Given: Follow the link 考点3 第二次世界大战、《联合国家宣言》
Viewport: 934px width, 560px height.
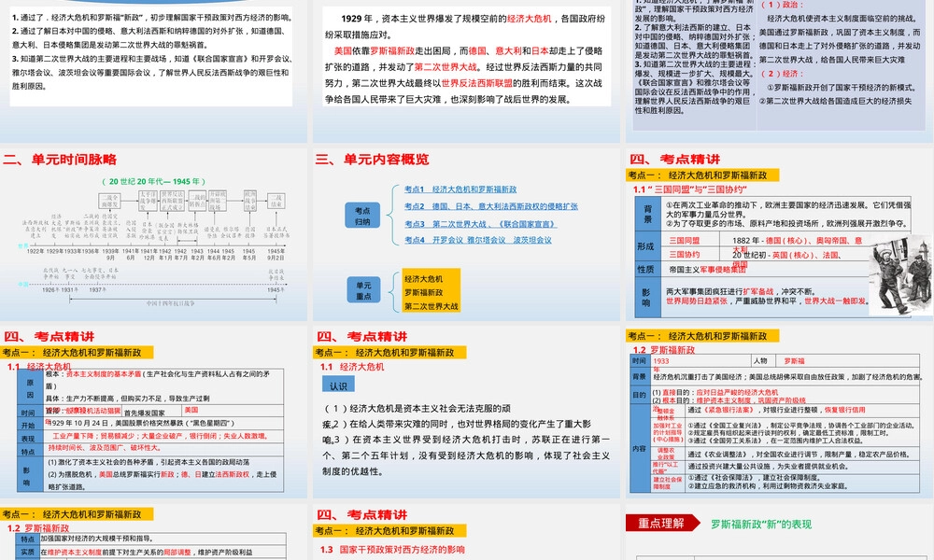Looking at the screenshot, I should coord(480,224).
